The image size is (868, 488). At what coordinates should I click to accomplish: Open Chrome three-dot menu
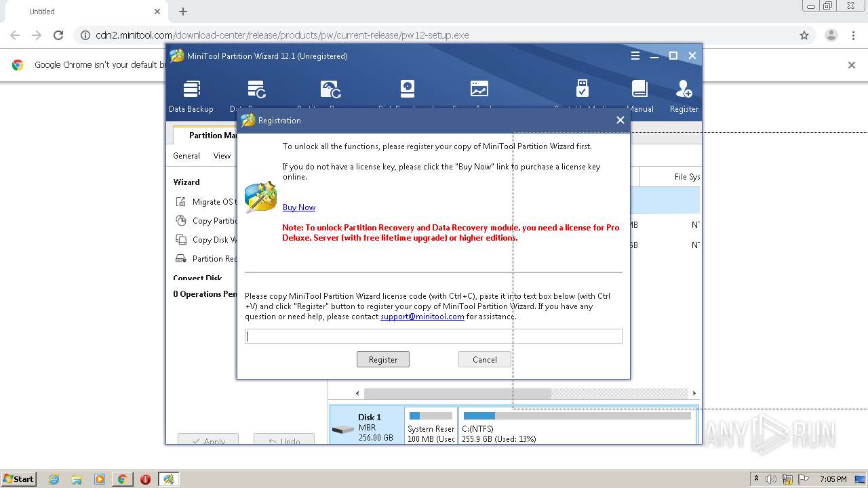pos(853,35)
